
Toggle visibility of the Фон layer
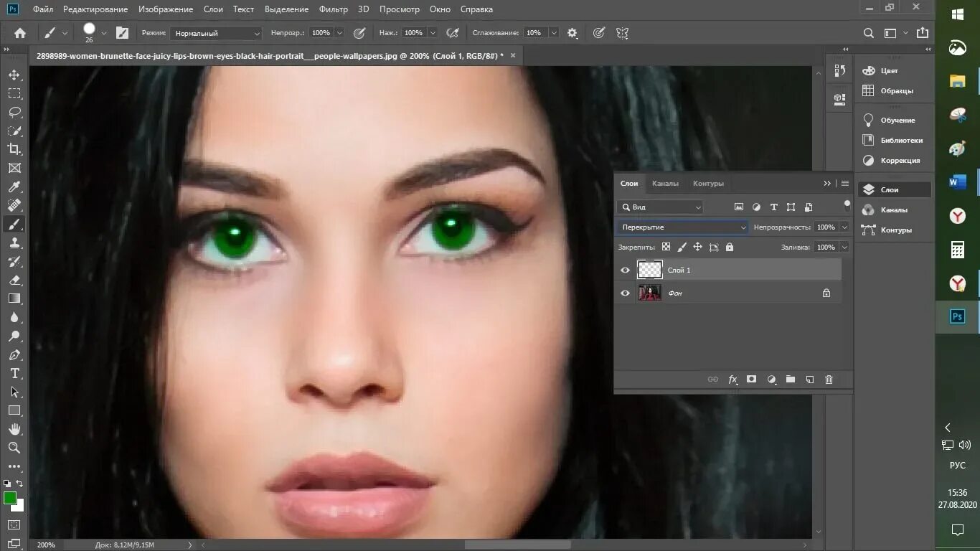(x=625, y=293)
